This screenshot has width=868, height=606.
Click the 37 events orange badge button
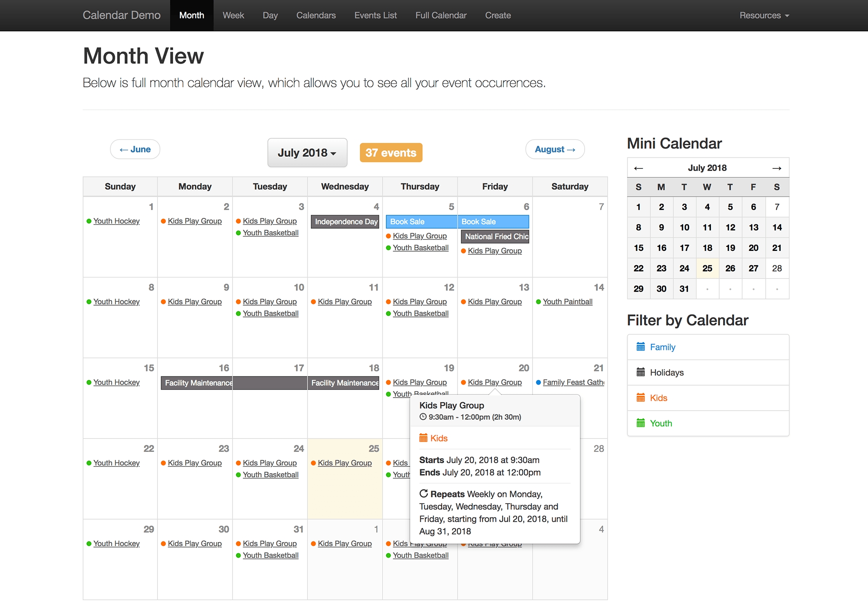point(391,152)
